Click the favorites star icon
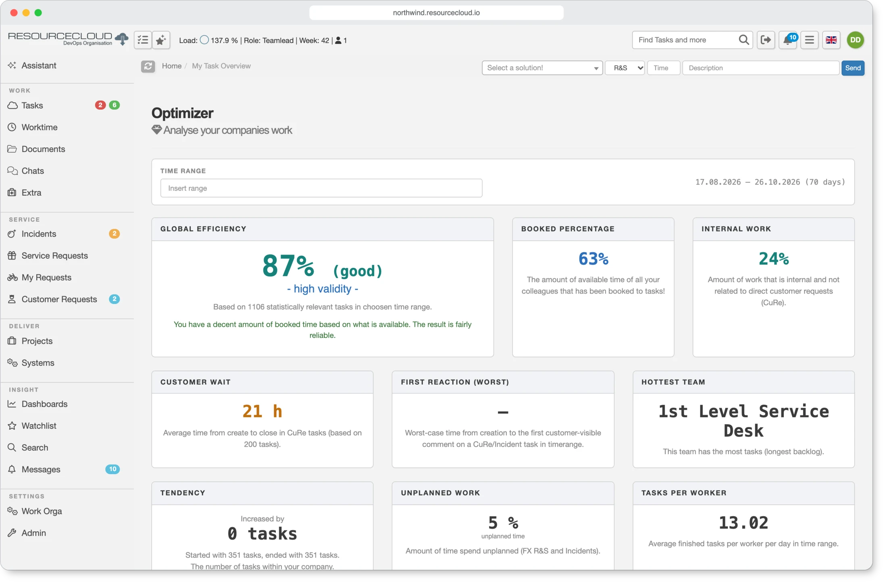887x588 pixels. coord(161,40)
